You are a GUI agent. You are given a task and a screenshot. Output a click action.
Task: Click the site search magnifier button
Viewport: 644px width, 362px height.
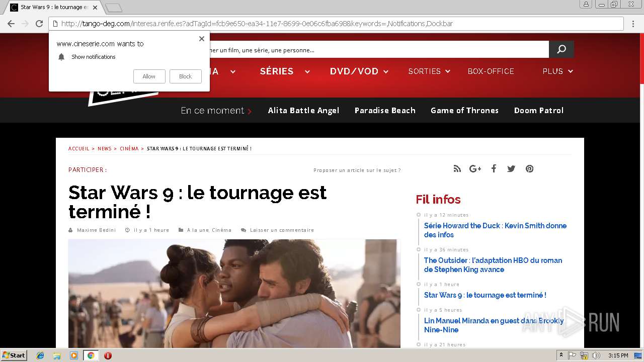[561, 49]
